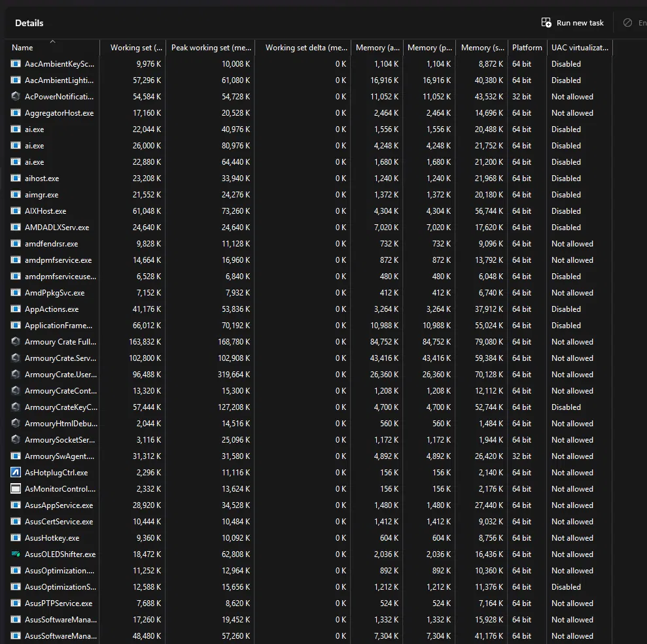This screenshot has width=647, height=644.
Task: Click the AcPowerNotificati... process icon
Action: click(x=16, y=97)
